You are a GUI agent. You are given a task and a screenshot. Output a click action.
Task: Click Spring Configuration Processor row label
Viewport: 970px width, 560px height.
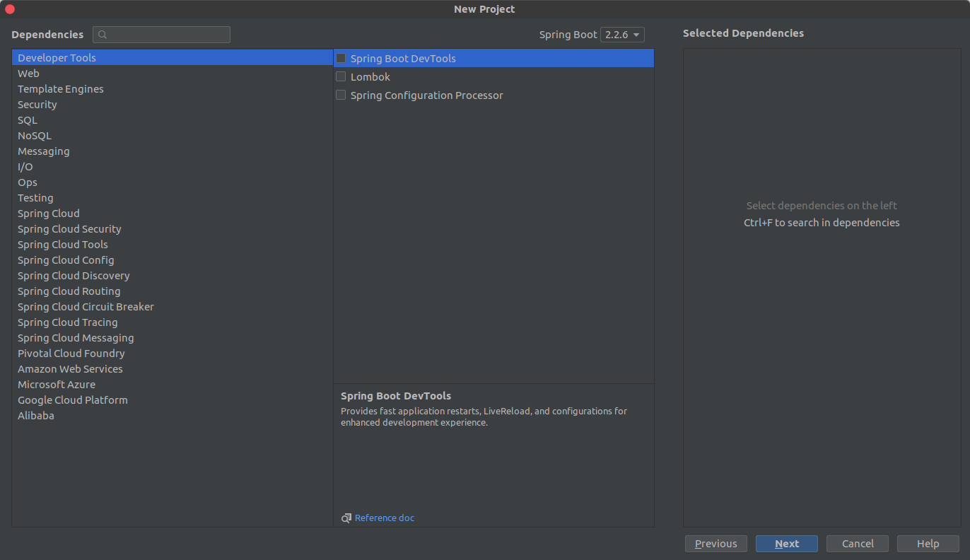click(x=427, y=95)
